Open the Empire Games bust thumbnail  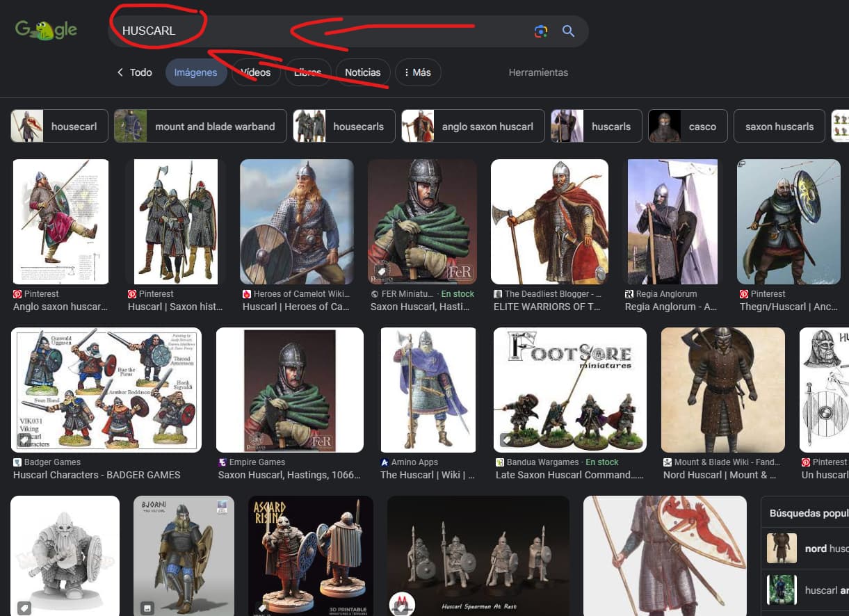tap(290, 390)
